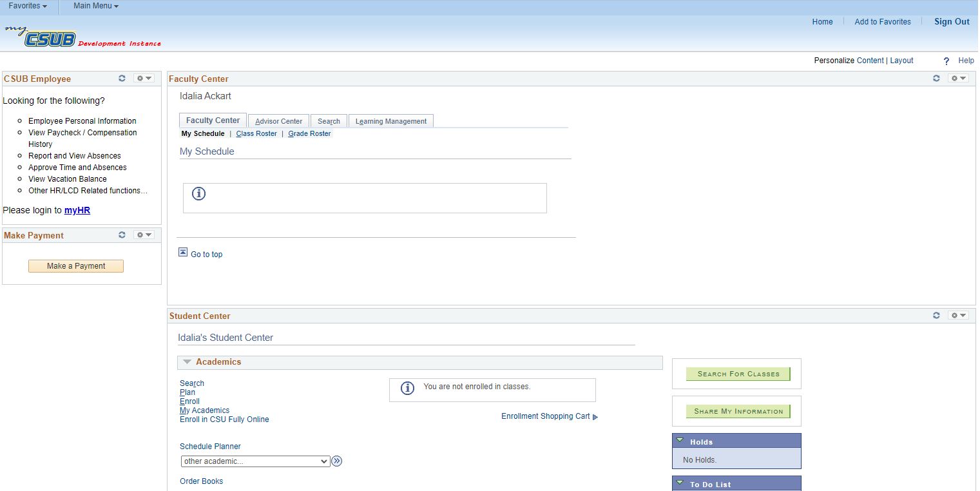This screenshot has height=491, width=980.
Task: Switch to the Advisor Center tab
Action: coord(278,121)
